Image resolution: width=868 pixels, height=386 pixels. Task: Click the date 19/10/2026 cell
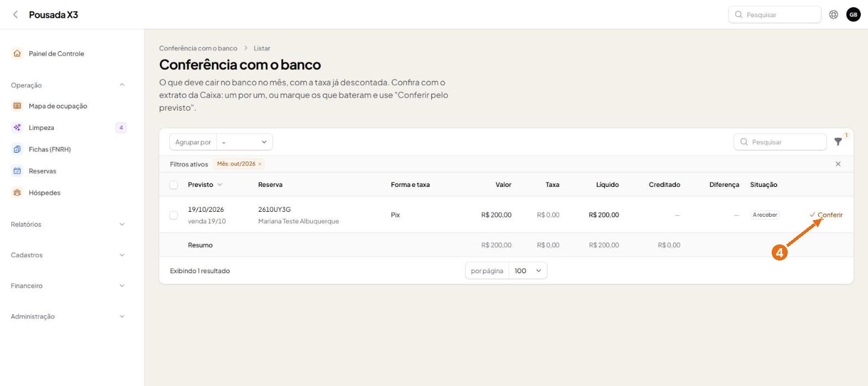(x=206, y=210)
